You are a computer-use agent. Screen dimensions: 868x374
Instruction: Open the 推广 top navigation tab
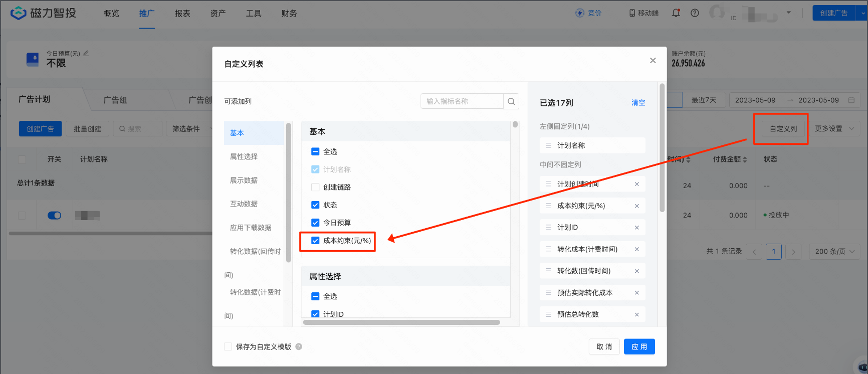click(147, 14)
